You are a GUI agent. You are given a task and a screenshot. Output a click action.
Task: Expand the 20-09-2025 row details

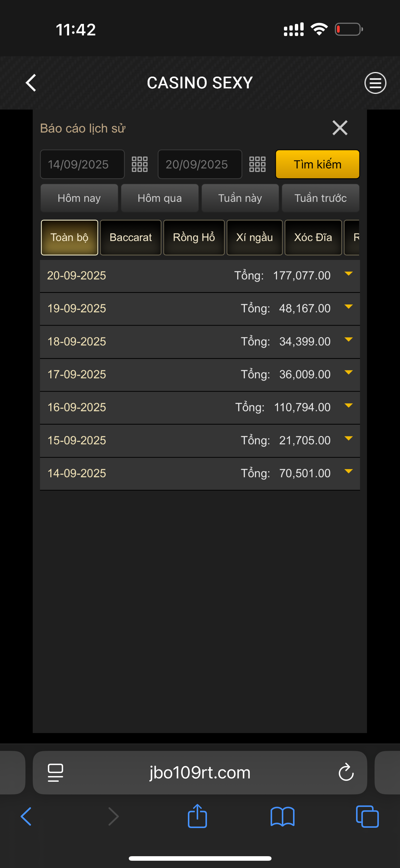[348, 274]
